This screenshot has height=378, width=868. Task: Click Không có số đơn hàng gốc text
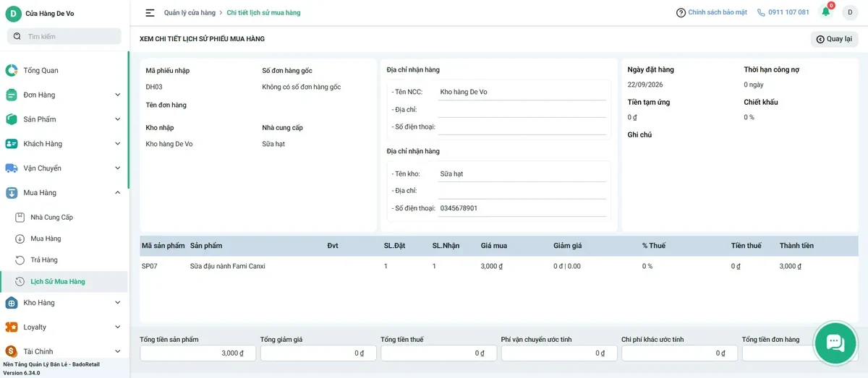click(x=302, y=87)
